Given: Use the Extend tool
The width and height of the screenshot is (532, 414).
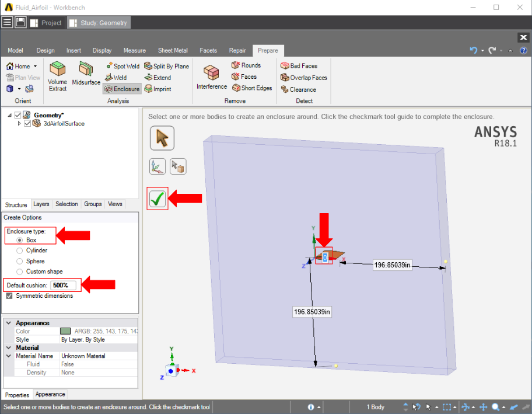Looking at the screenshot, I should coord(157,78).
